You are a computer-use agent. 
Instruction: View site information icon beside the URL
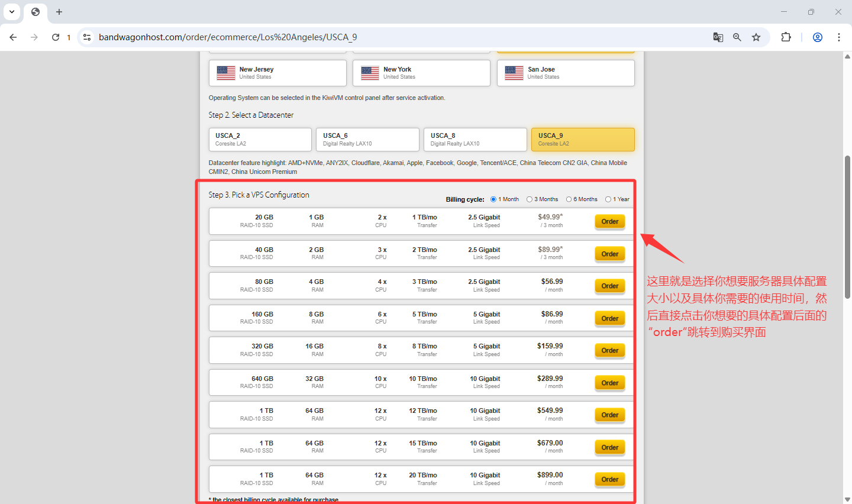(x=87, y=37)
